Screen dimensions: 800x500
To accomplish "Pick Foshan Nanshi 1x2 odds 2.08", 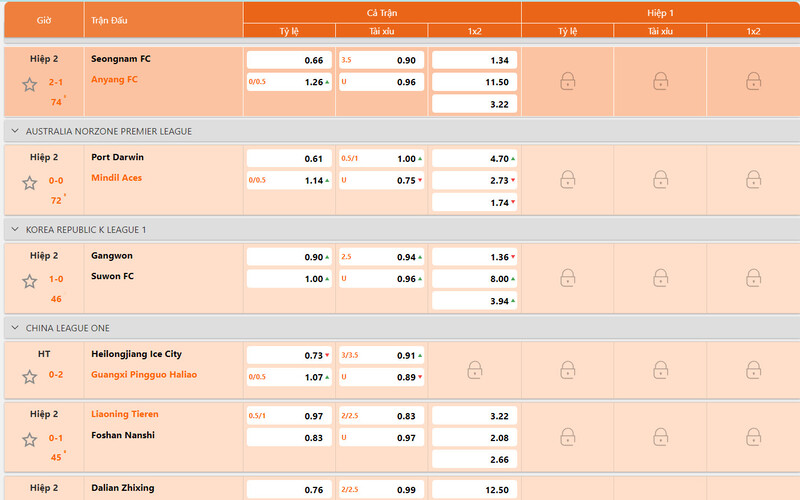I will (474, 438).
